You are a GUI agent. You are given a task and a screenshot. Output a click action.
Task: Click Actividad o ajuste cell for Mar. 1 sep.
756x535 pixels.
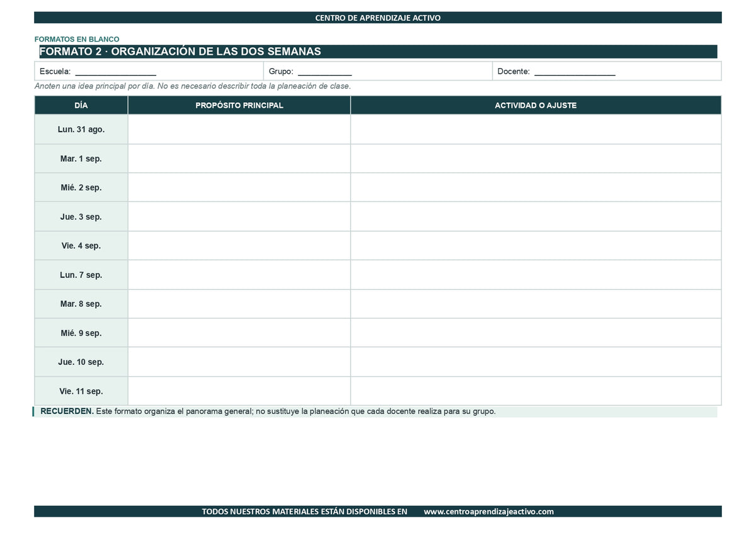[536, 159]
